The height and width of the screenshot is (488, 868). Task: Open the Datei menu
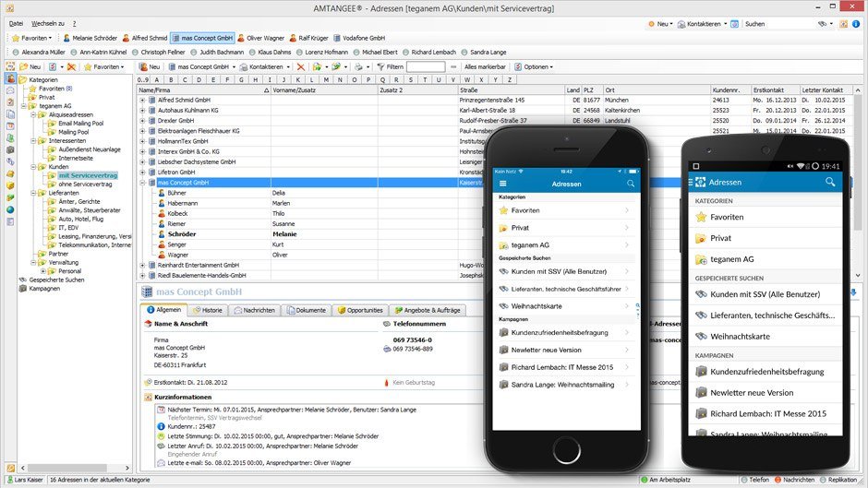(x=16, y=23)
